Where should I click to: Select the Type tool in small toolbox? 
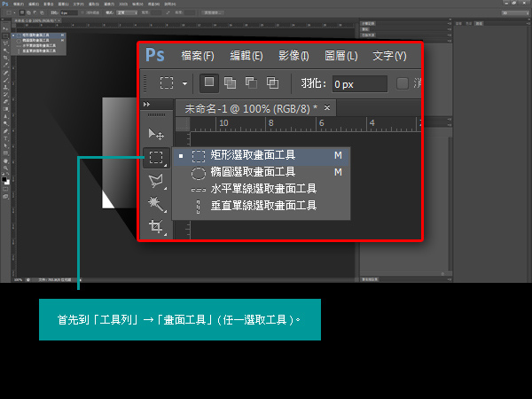(5, 138)
